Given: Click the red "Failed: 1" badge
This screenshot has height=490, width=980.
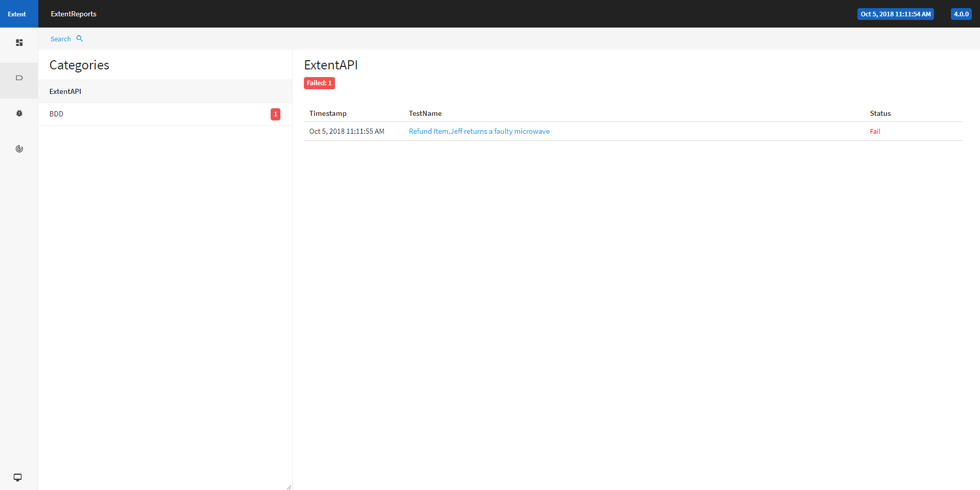Looking at the screenshot, I should pos(319,83).
